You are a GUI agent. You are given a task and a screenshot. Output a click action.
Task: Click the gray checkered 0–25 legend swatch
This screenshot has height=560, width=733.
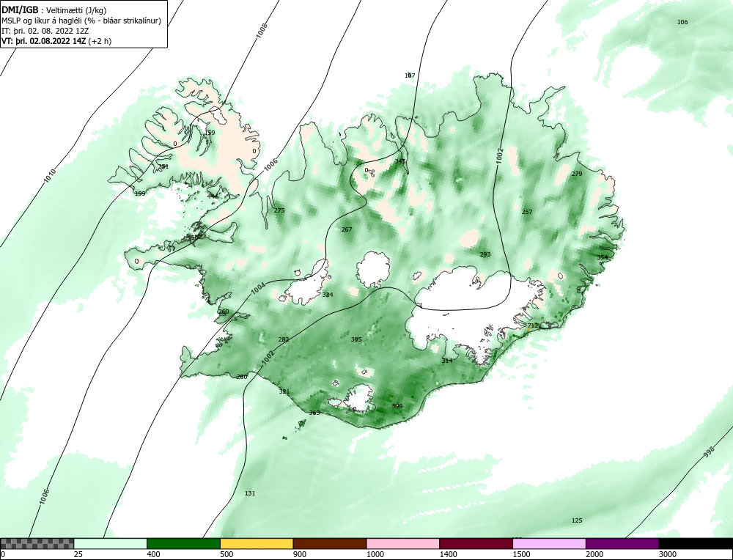click(x=37, y=544)
